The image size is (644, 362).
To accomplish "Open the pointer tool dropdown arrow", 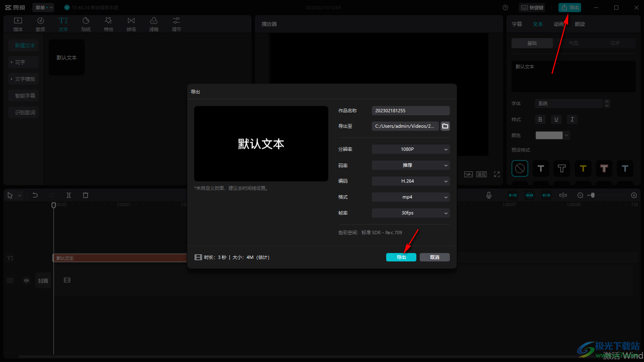I will tap(19, 196).
